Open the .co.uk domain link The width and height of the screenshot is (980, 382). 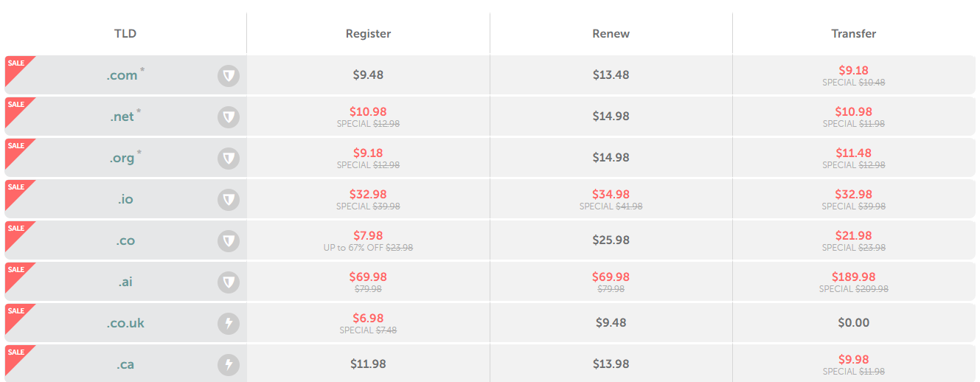(125, 323)
